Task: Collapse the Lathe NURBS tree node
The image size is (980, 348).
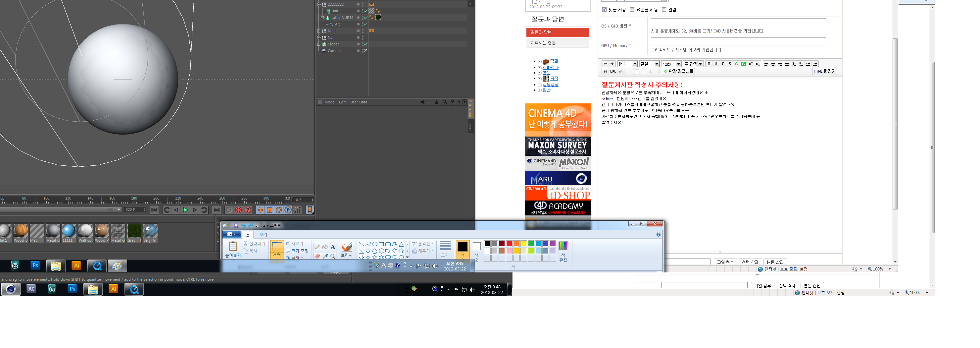Action: (322, 18)
